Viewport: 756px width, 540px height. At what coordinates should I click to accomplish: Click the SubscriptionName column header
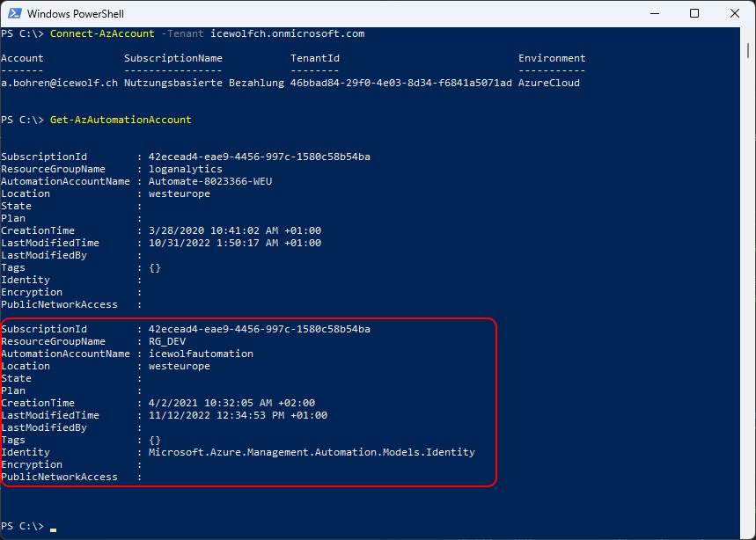[x=173, y=58]
